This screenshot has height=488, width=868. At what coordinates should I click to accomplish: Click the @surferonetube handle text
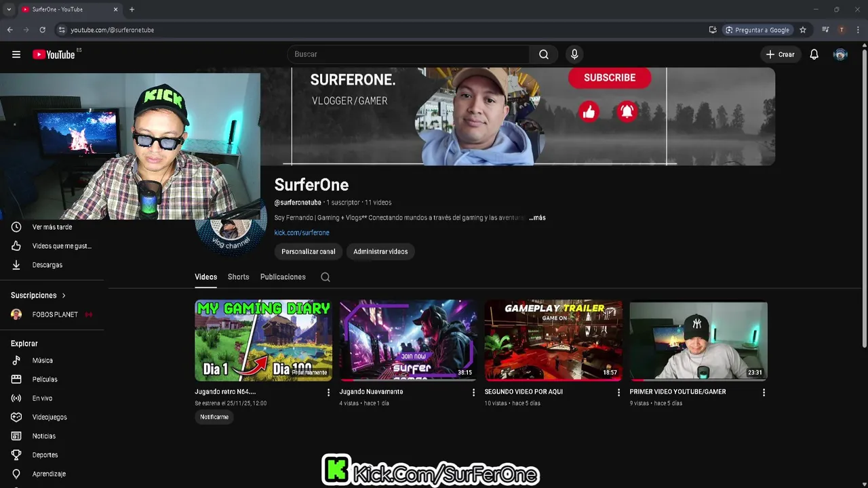click(x=298, y=203)
